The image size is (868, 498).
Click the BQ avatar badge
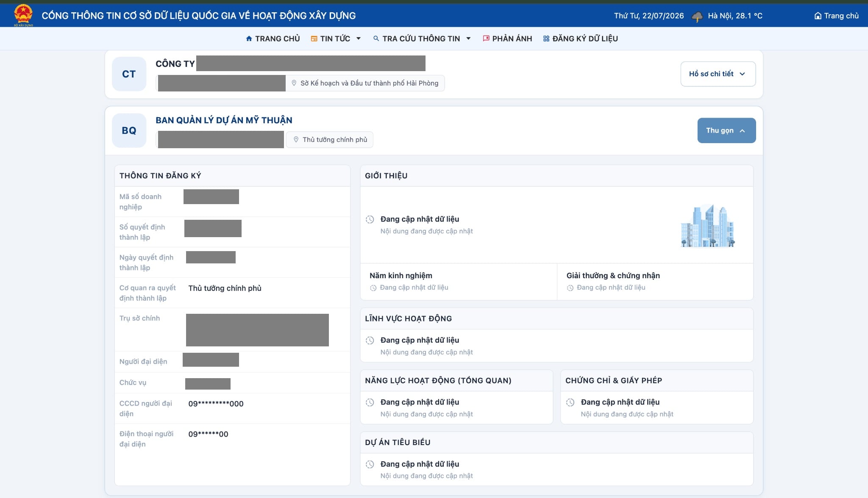click(129, 130)
